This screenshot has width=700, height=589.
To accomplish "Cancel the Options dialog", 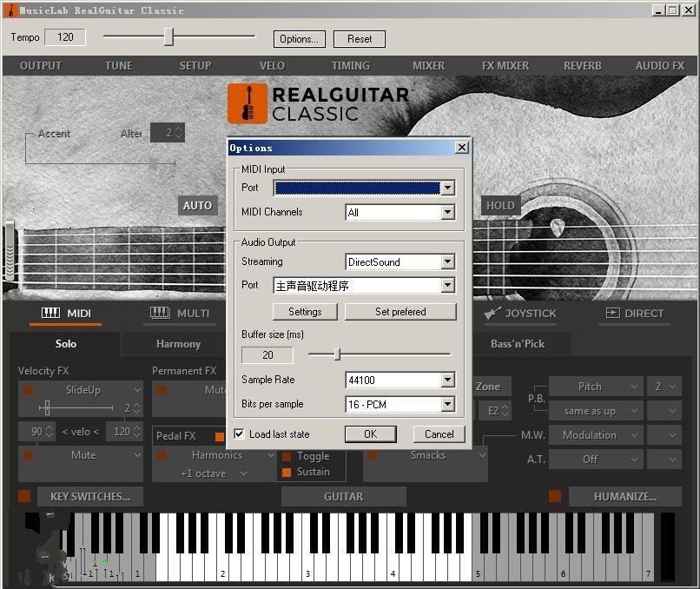I will (439, 434).
